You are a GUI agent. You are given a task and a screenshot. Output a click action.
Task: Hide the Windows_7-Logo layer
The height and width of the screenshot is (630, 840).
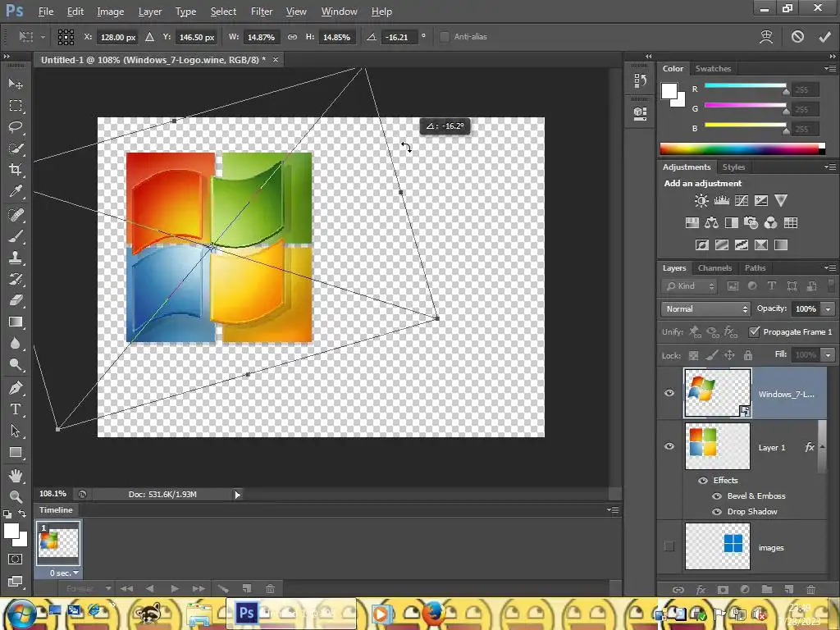coord(669,393)
